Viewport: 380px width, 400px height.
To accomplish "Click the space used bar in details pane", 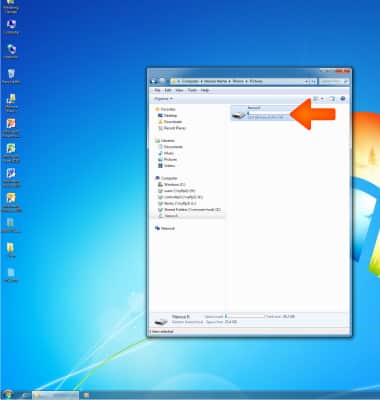I will click(245, 316).
